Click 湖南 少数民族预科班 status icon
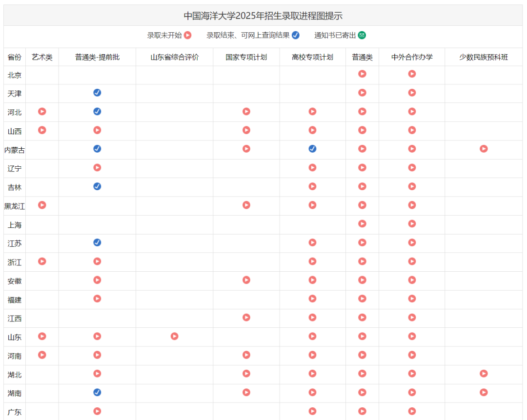Viewport: 527px width, 420px height. click(484, 393)
